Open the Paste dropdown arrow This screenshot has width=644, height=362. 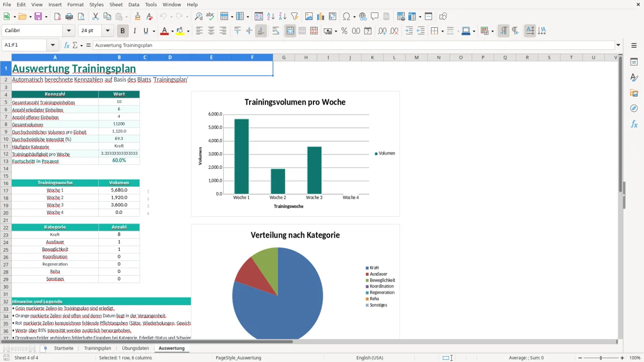click(x=126, y=17)
